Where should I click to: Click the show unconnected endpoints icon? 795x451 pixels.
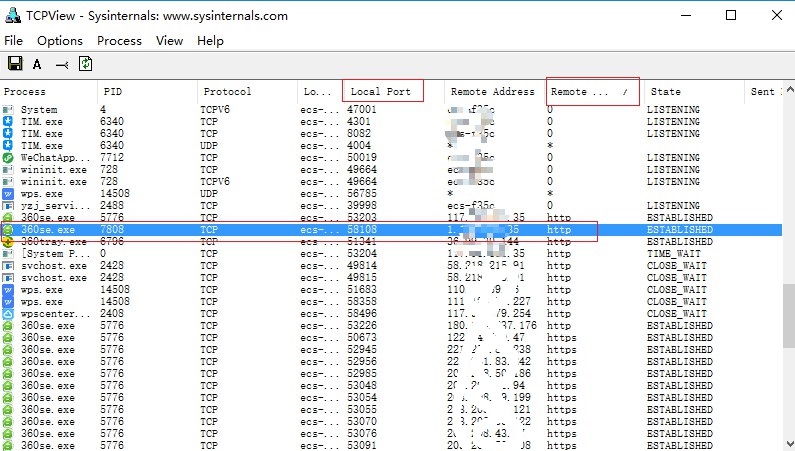click(61, 65)
